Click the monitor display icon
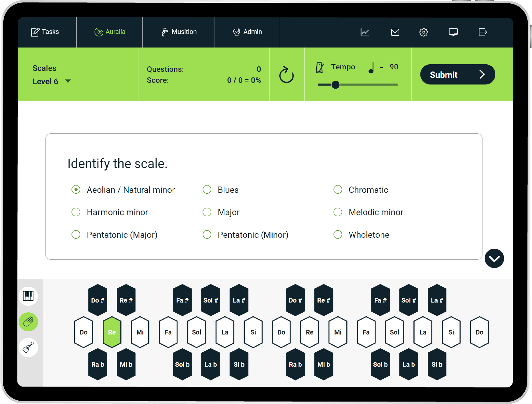 pyautogui.click(x=453, y=32)
